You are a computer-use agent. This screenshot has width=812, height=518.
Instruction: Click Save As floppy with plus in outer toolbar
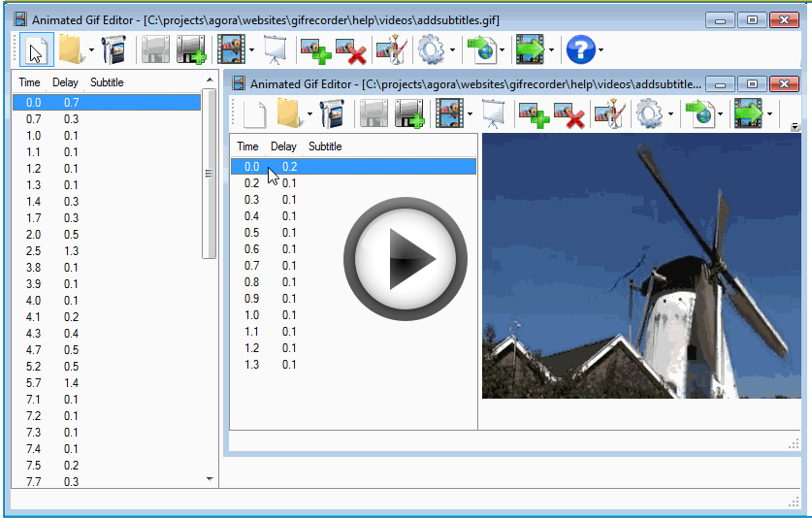(191, 50)
